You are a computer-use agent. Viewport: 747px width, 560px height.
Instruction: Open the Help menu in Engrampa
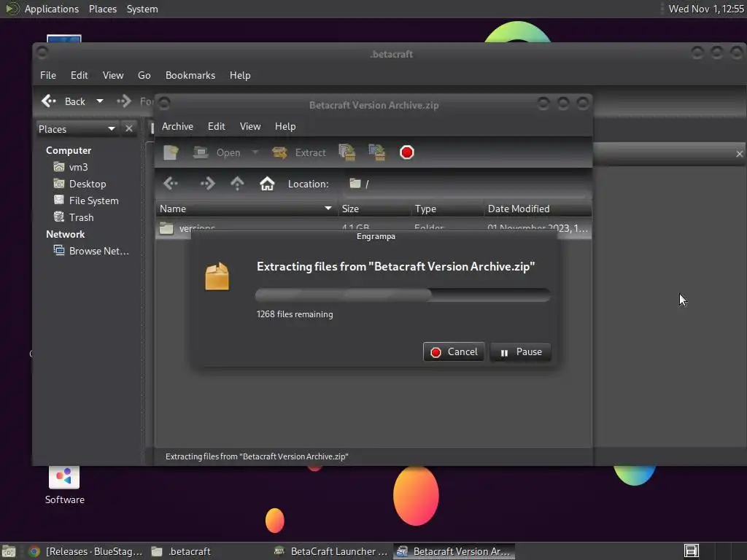(285, 126)
